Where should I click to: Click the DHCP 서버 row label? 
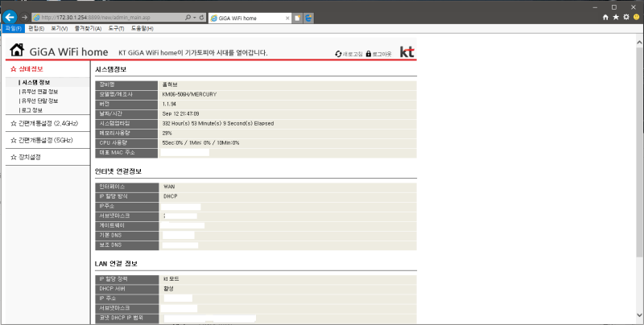(112, 289)
